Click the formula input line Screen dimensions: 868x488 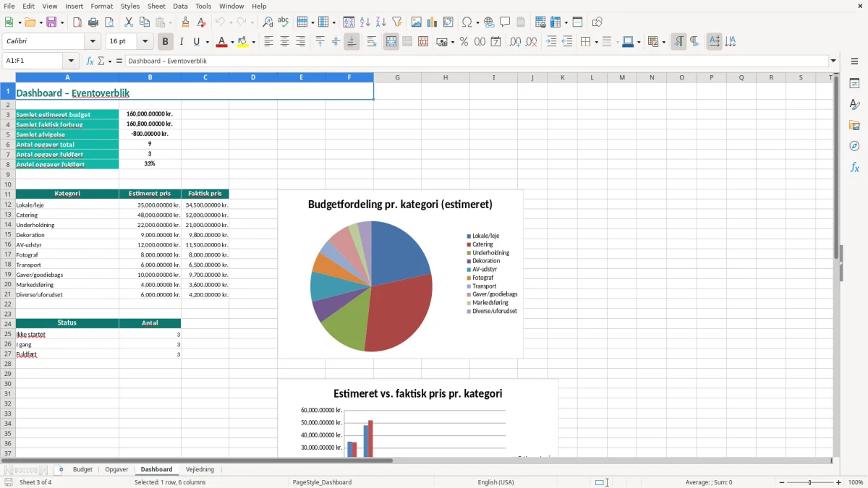pos(477,61)
